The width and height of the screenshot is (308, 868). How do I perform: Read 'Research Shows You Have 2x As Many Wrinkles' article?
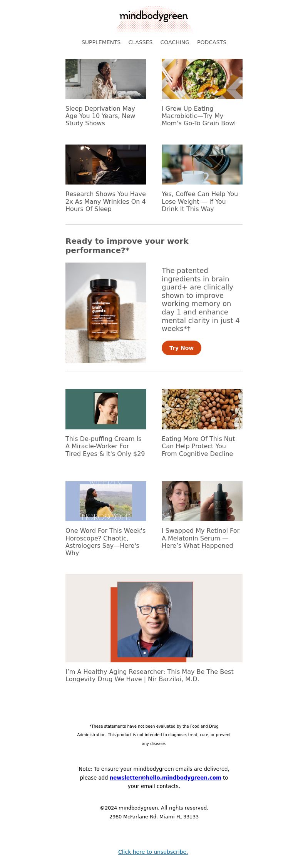coord(105,201)
